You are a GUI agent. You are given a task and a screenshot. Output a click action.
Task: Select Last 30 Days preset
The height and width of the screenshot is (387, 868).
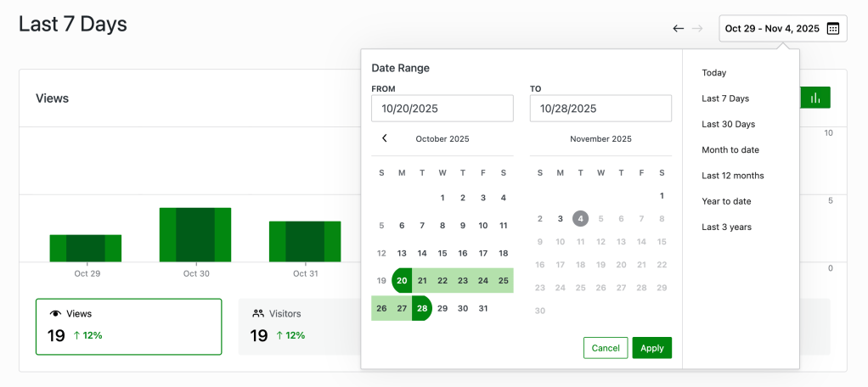coord(728,124)
